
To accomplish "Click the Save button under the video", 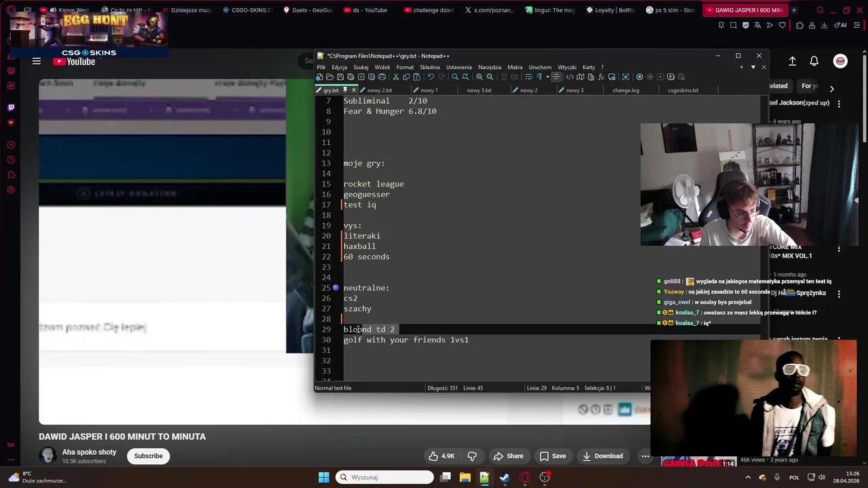I will pyautogui.click(x=553, y=456).
